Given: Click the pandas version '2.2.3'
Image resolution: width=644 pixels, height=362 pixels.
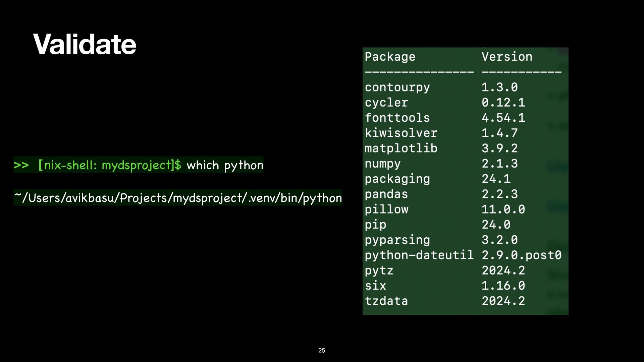Looking at the screenshot, I should coord(500,194).
